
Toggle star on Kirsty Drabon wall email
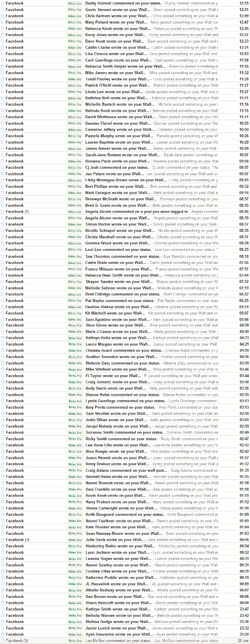(3, 464)
